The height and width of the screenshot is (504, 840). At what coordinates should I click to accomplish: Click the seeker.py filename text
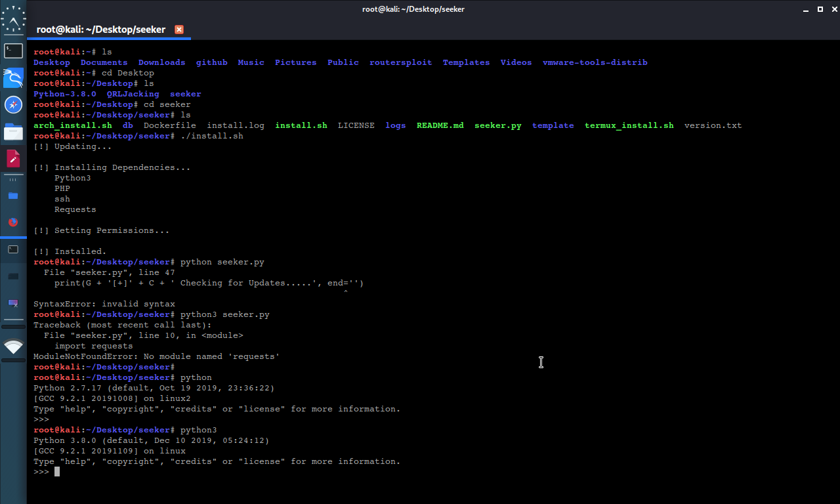pyautogui.click(x=497, y=125)
